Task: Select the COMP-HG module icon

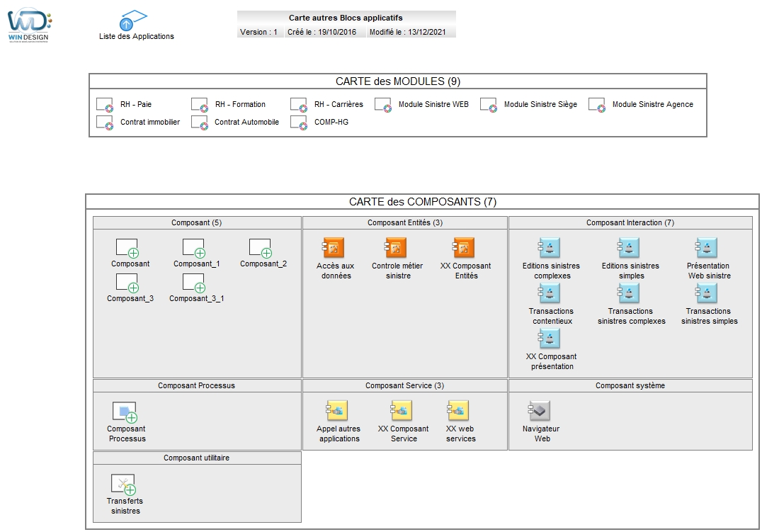Action: pos(299,123)
